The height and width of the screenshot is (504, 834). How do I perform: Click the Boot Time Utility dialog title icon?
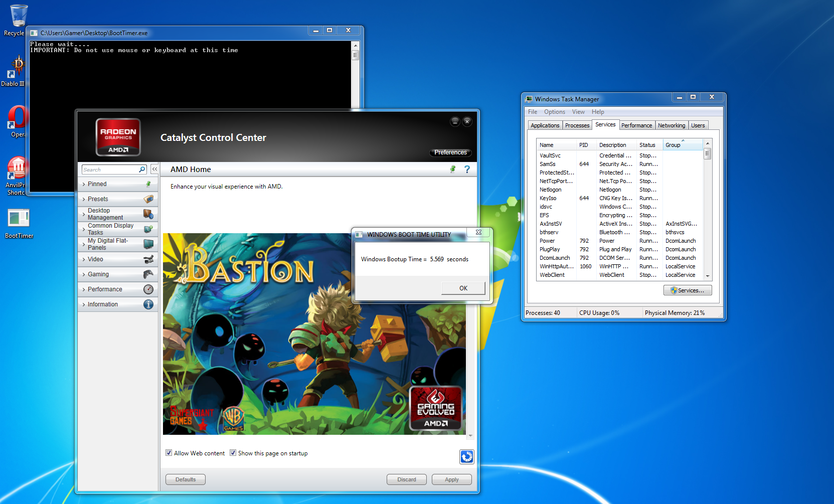click(359, 234)
